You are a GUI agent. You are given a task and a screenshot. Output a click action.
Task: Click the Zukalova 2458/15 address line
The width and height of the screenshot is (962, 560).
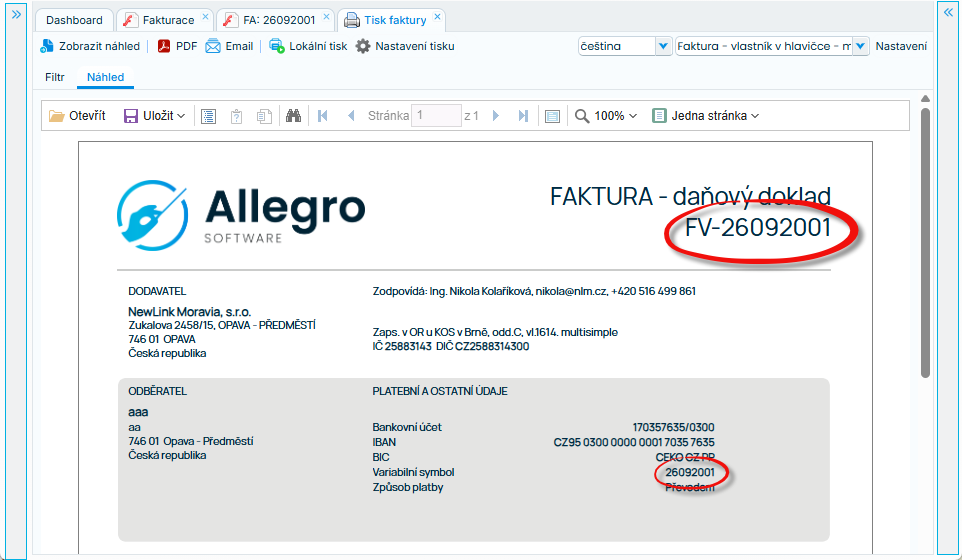tap(222, 325)
